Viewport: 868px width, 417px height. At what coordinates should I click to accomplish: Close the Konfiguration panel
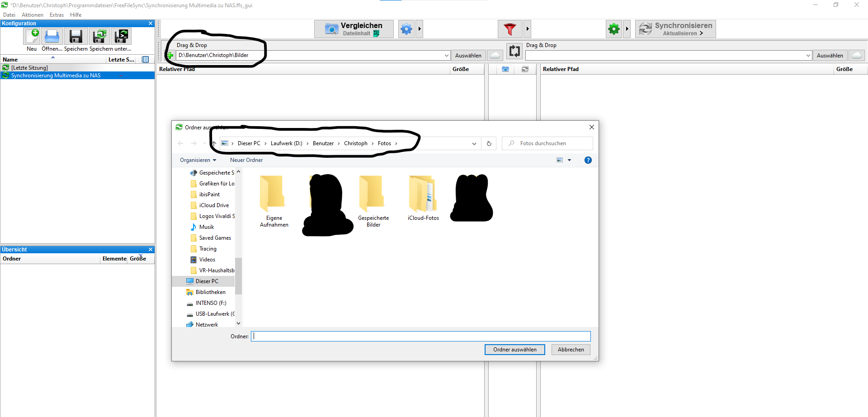tap(151, 24)
